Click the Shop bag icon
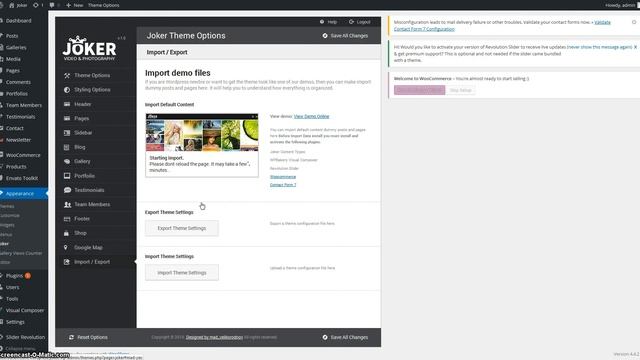Screen dimensions: 640x360 (x=66, y=233)
